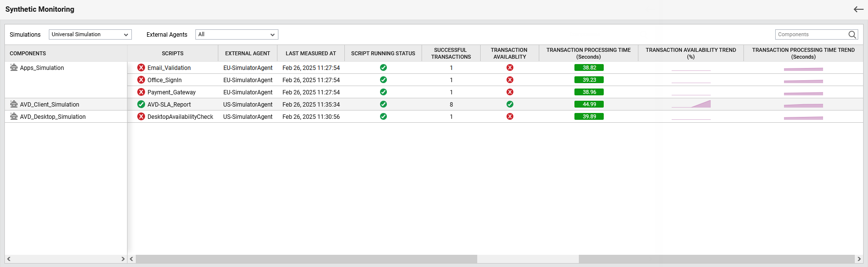868x267 pixels.
Task: Open the Simulations dropdown
Action: (x=90, y=34)
